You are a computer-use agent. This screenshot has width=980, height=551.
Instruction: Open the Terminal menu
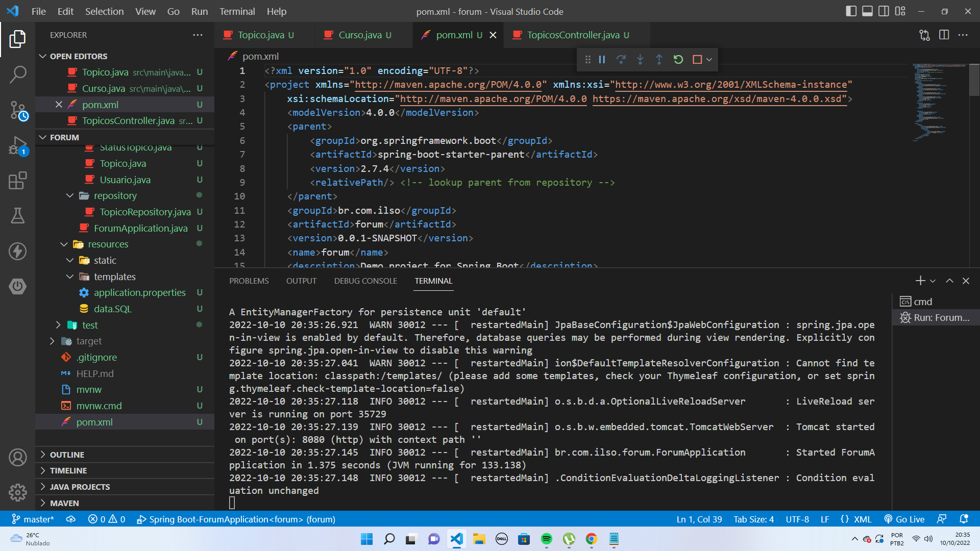[x=237, y=11]
